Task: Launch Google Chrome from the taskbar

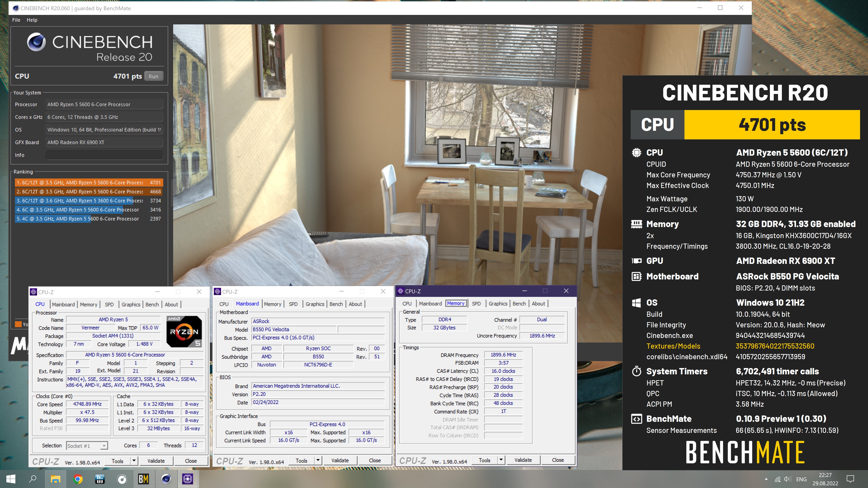Action: pyautogui.click(x=78, y=479)
